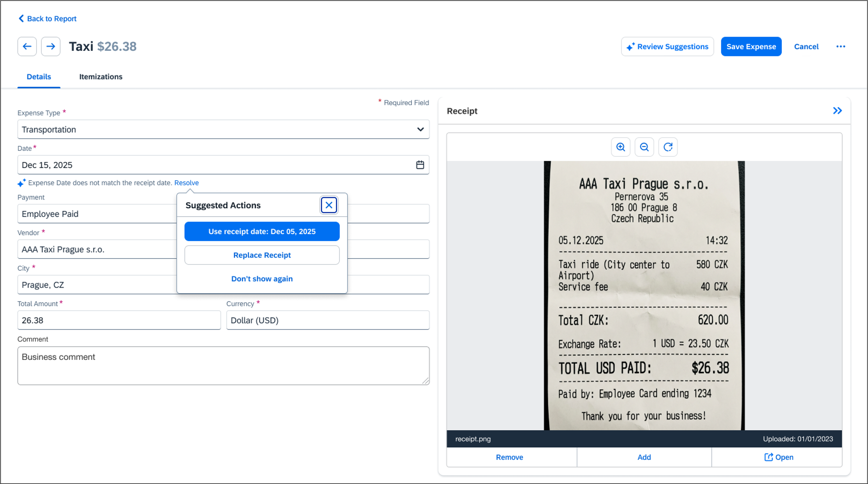Zoom in on the receipt image
This screenshot has height=484, width=868.
click(620, 147)
